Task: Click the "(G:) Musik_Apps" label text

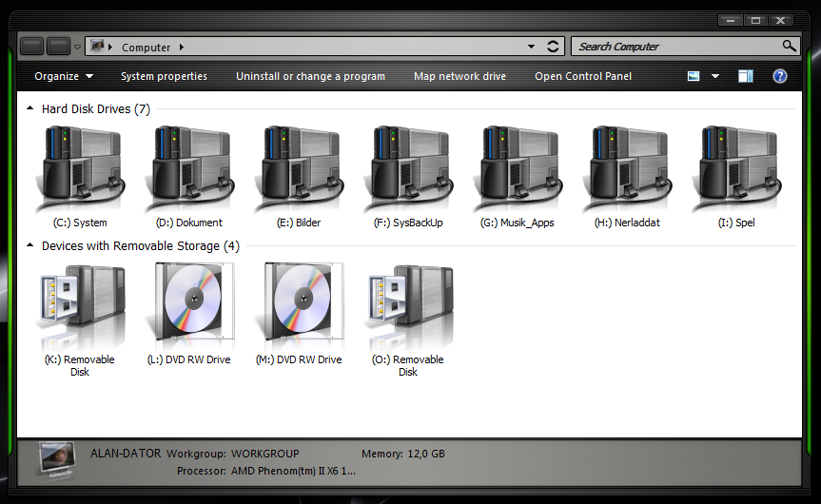Action: [x=518, y=223]
